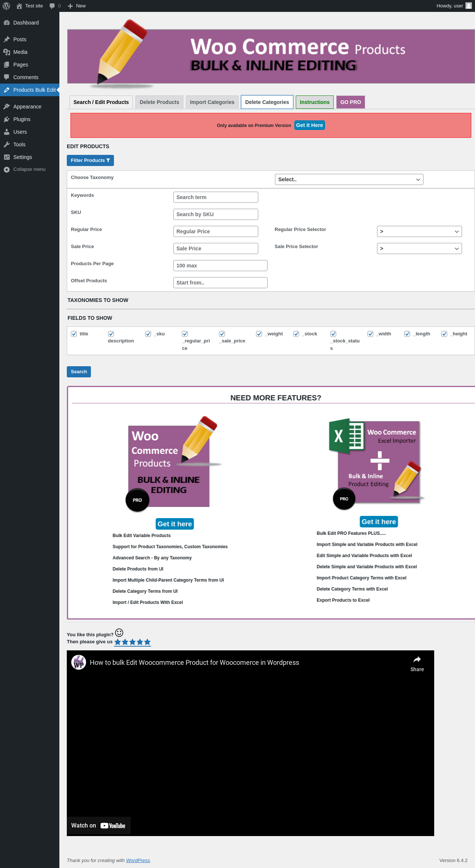Click the blue Search button
The height and width of the screenshot is (868, 475).
coord(79,372)
